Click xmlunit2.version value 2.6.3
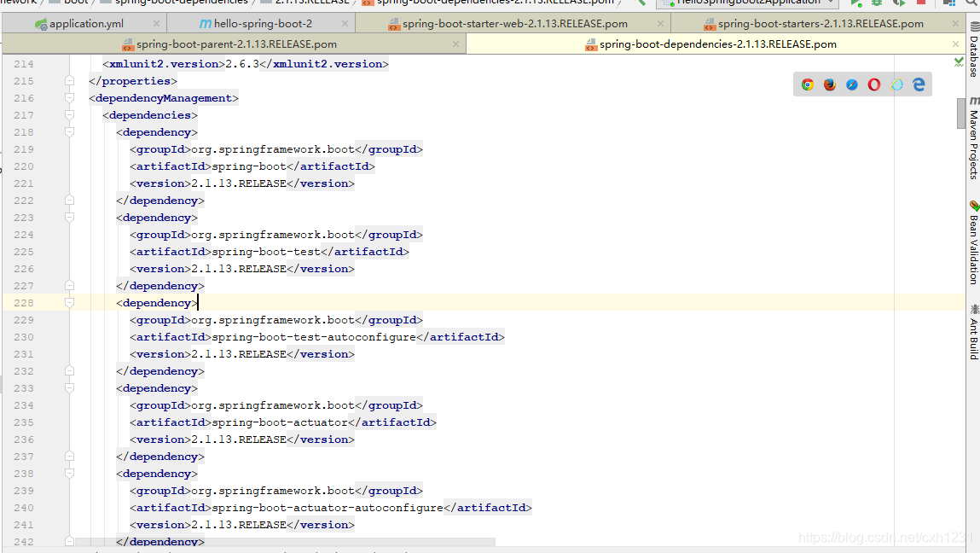Screen dimensions: 980x553 (x=242, y=64)
